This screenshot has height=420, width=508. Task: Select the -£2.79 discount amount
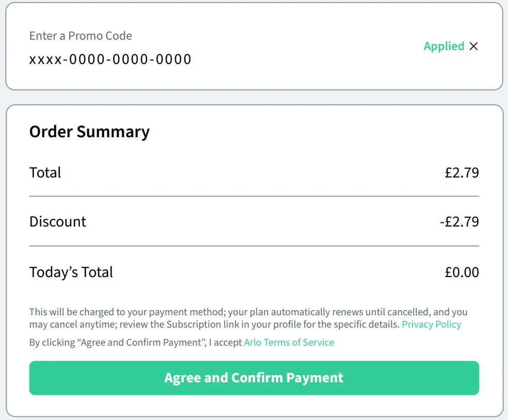point(459,222)
